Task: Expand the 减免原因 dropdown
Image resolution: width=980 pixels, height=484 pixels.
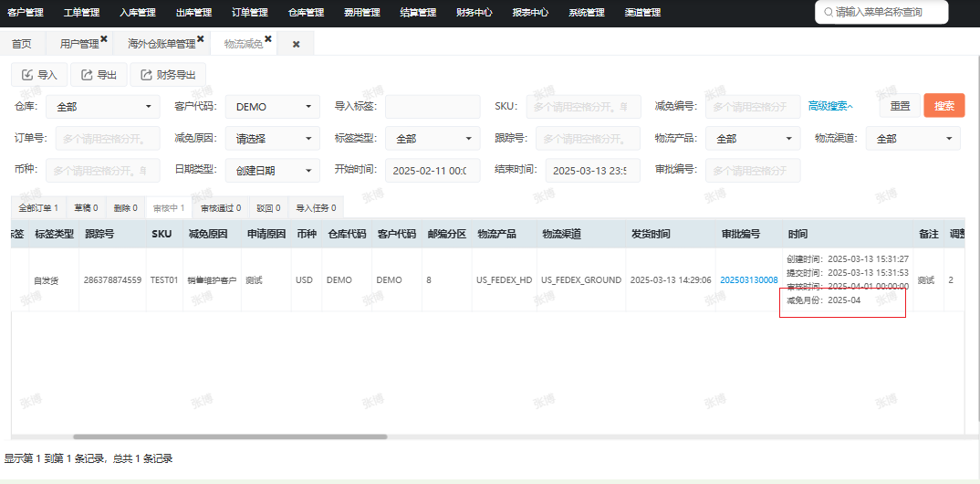Action: [273, 138]
